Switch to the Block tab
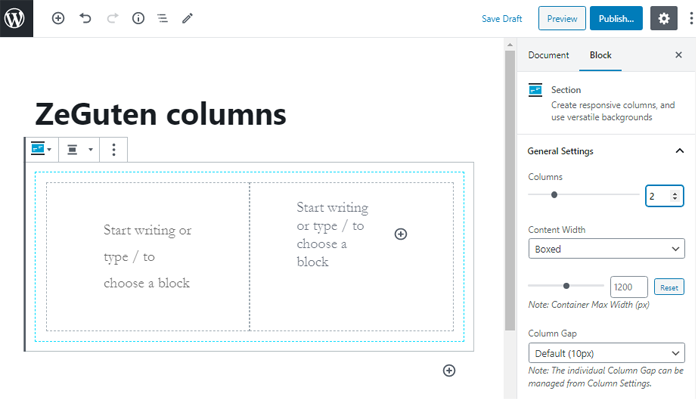The height and width of the screenshot is (399, 696). pyautogui.click(x=601, y=55)
